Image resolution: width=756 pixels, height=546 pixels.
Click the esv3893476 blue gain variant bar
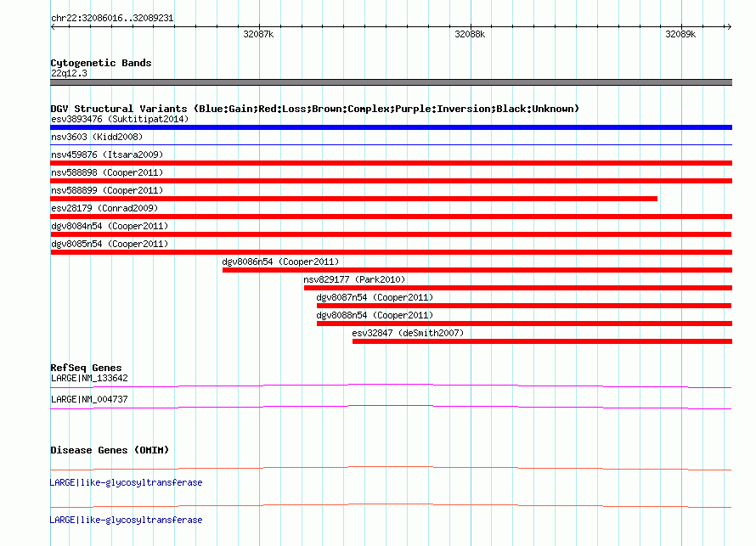click(x=391, y=127)
